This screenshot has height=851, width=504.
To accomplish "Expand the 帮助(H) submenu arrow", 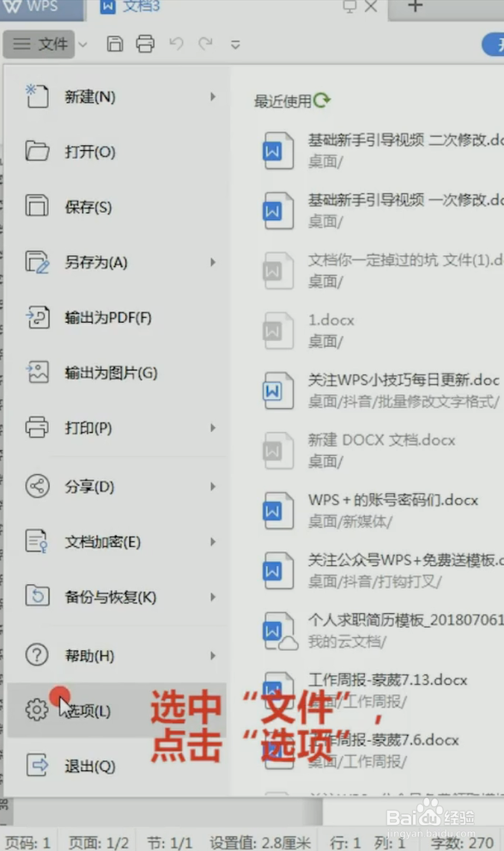I will pos(213,655).
